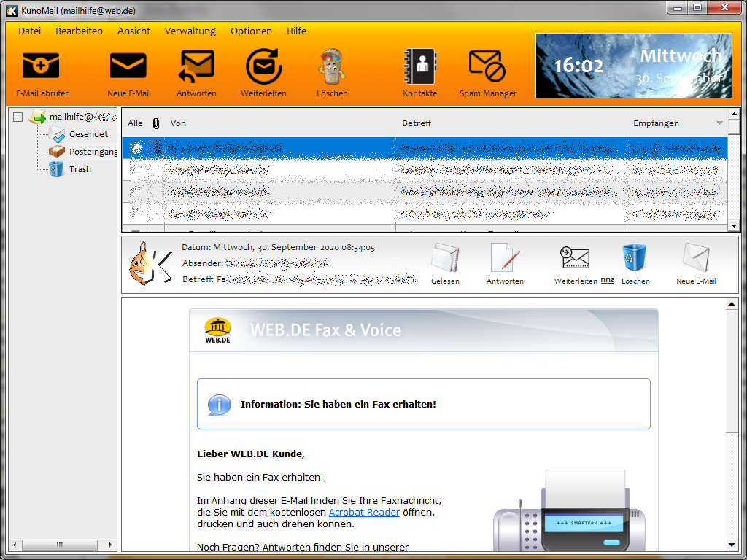Image resolution: width=747 pixels, height=560 pixels.
Task: Compose with Neue E-Mail toolbar icon
Action: tap(128, 67)
